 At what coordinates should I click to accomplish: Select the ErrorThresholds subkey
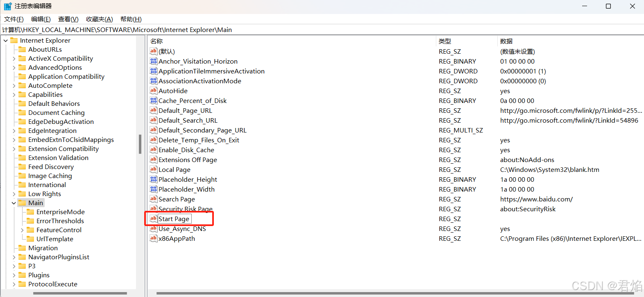60,221
